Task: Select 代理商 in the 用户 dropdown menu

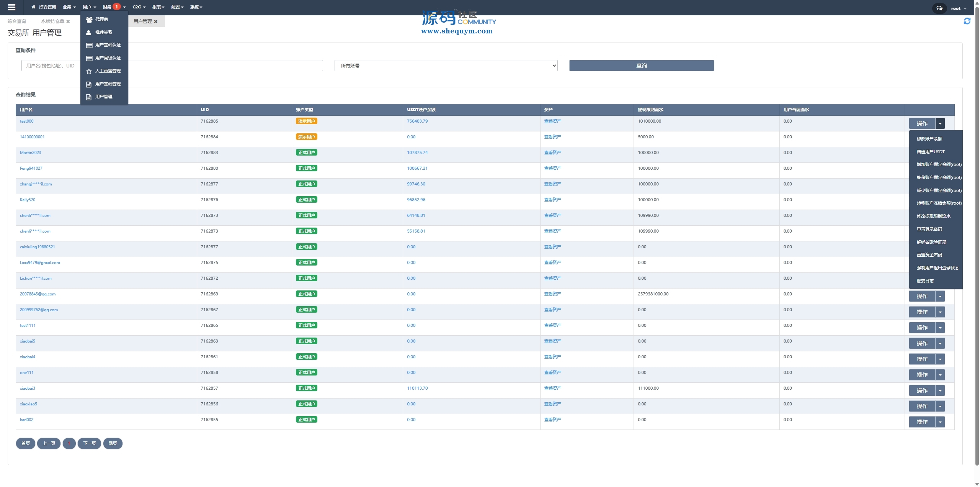Action: point(101,19)
